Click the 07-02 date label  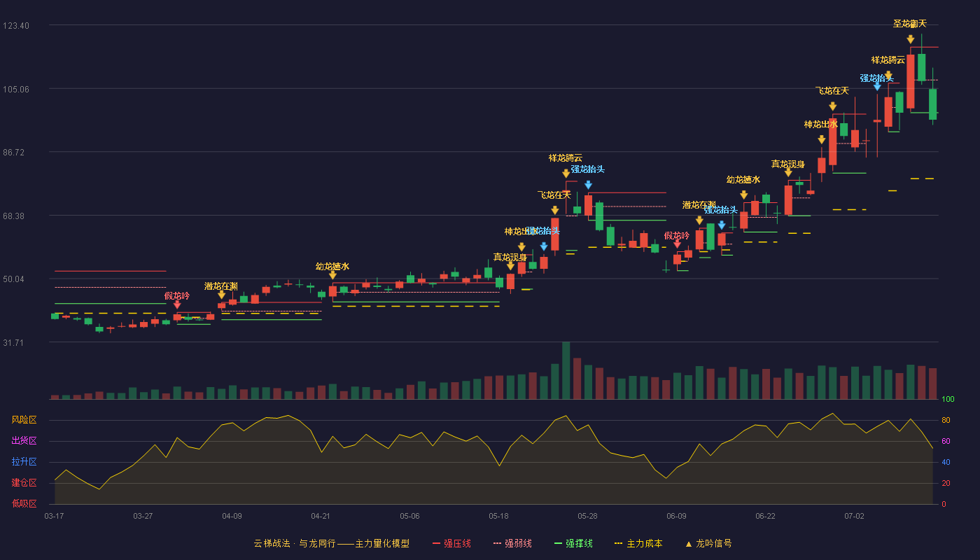tap(854, 516)
